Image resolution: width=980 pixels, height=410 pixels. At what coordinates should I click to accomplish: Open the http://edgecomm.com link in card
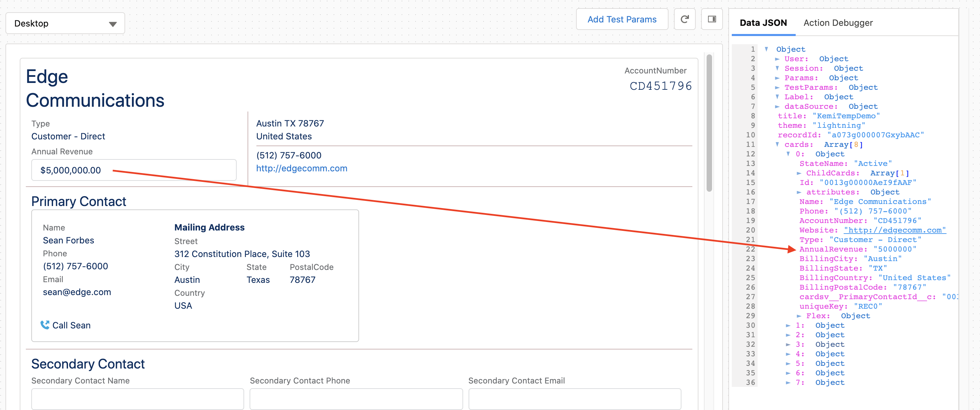pyautogui.click(x=302, y=169)
